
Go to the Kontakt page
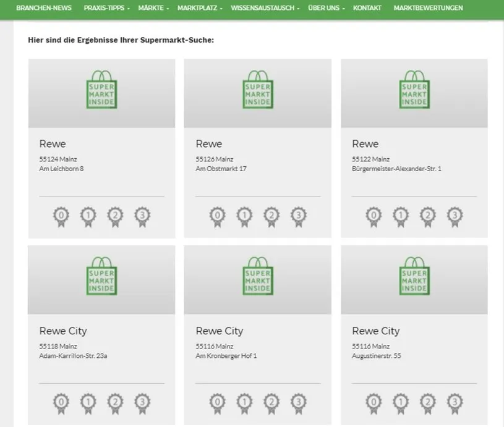click(x=367, y=8)
